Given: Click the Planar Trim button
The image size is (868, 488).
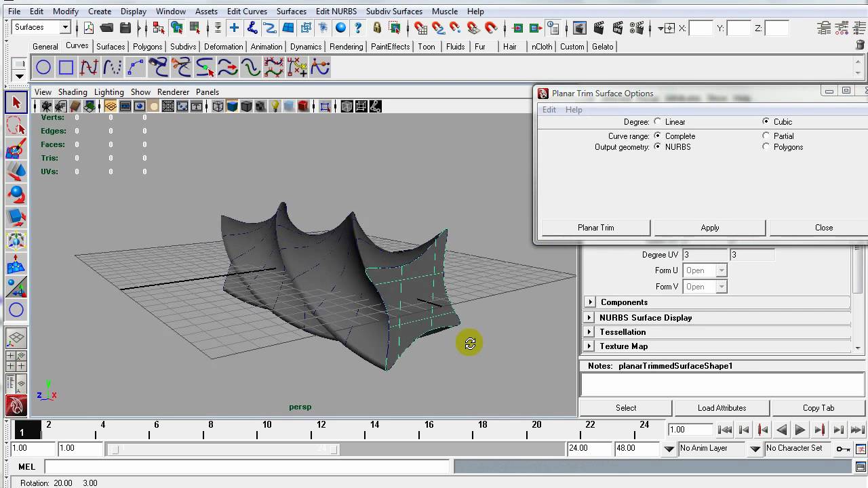Looking at the screenshot, I should pos(596,228).
